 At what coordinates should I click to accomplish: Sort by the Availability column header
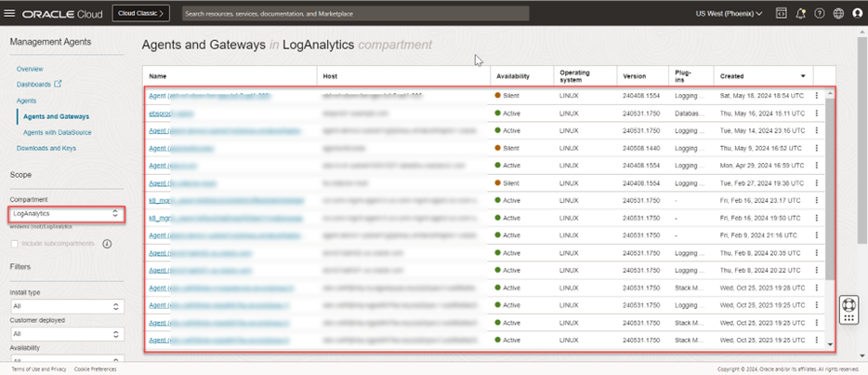point(513,76)
